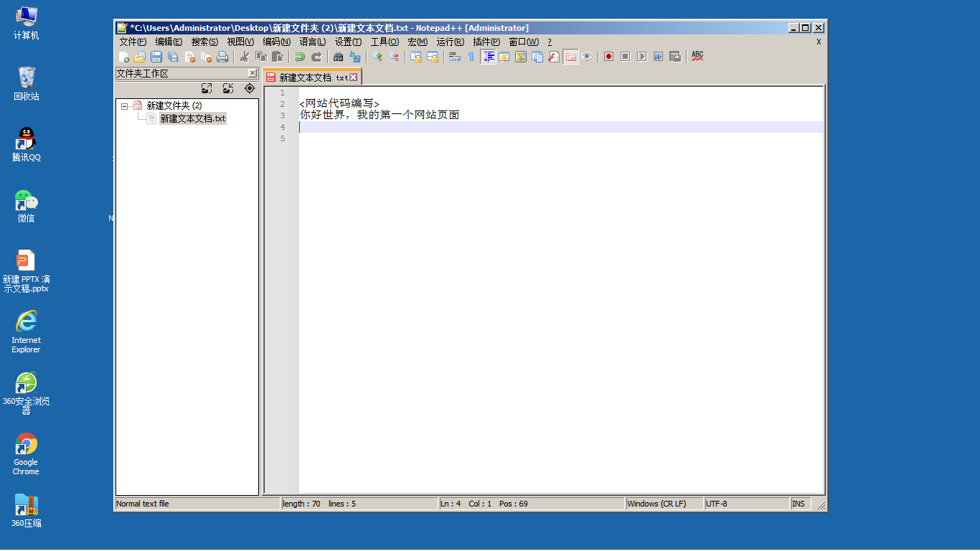
Task: Open the 宏(M) menu
Action: (418, 42)
